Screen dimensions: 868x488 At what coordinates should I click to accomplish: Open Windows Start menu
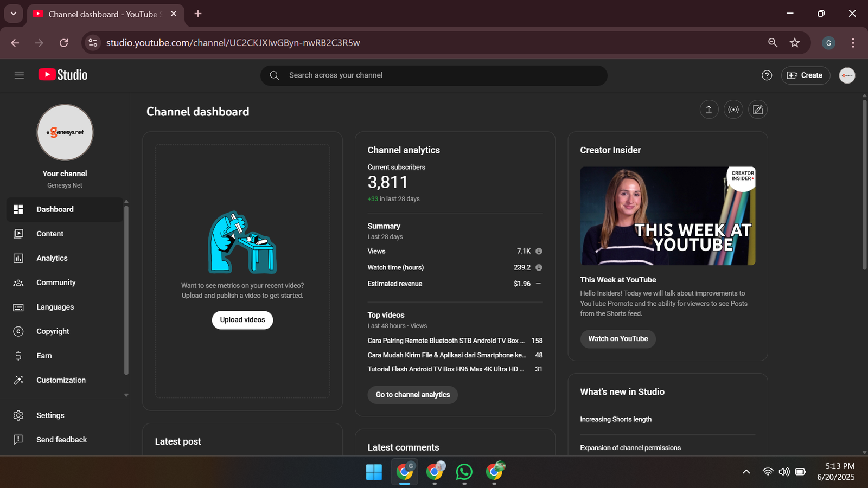tap(374, 472)
